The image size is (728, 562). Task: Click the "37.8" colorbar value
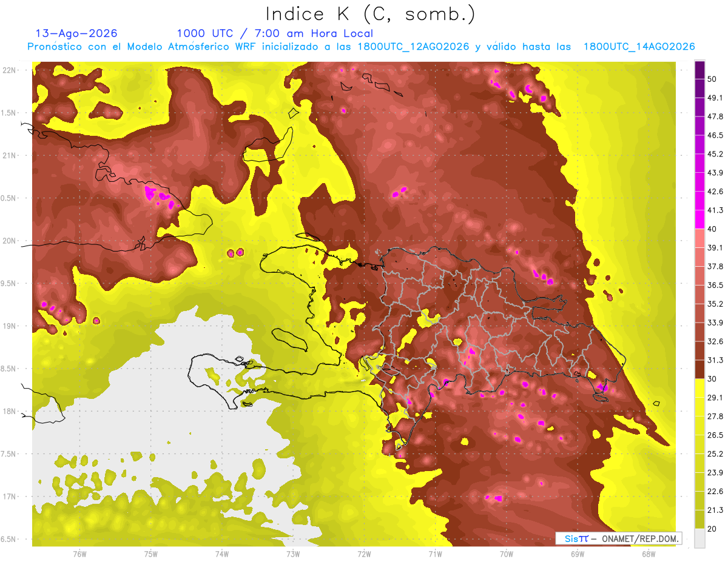point(715,266)
